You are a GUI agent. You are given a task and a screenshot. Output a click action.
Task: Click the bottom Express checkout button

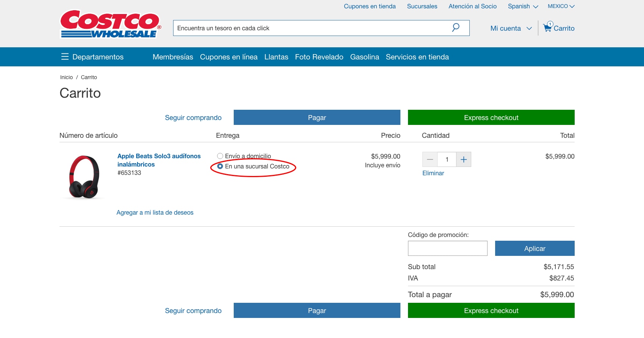(491, 310)
